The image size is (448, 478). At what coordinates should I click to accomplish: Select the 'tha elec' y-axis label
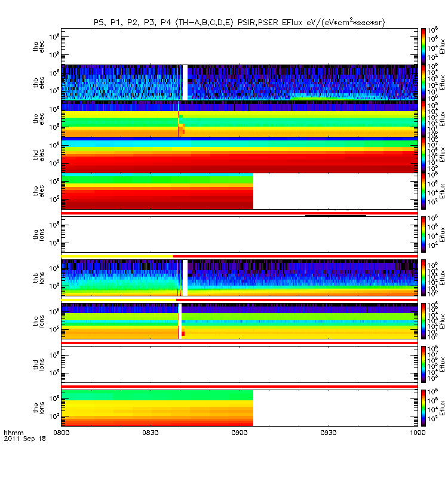point(39,47)
